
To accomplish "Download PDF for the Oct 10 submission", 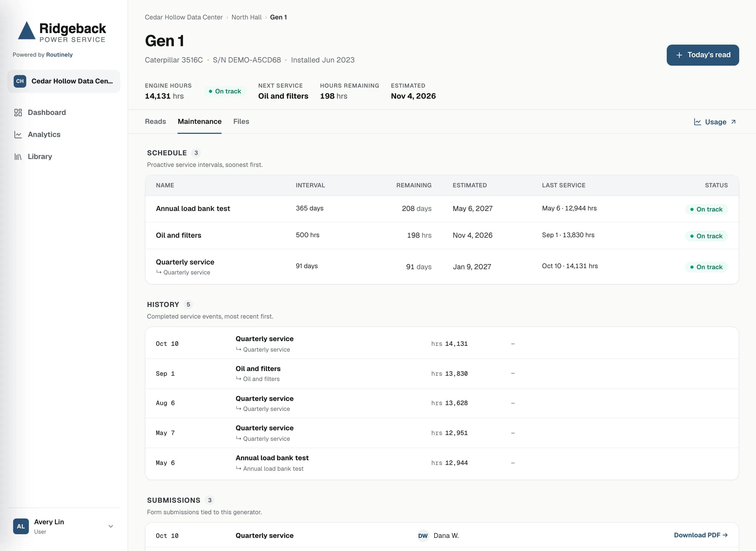I will tap(701, 535).
